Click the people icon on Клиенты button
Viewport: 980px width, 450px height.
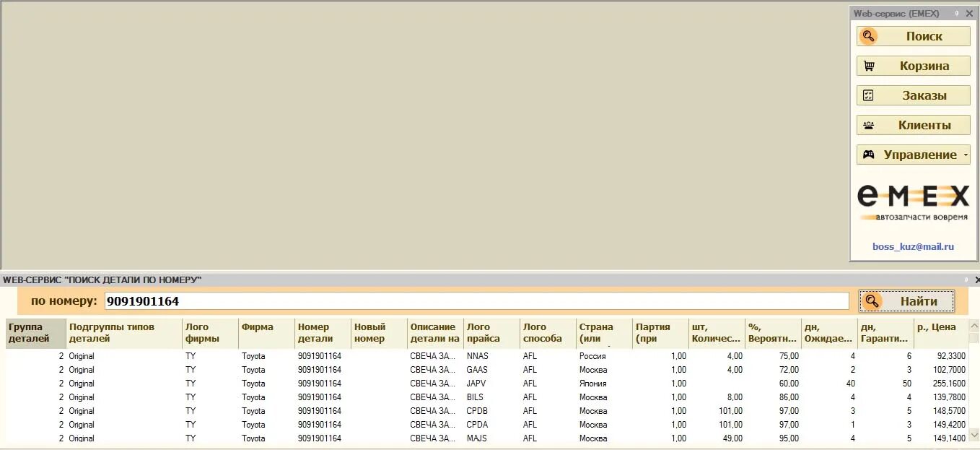coord(869,125)
